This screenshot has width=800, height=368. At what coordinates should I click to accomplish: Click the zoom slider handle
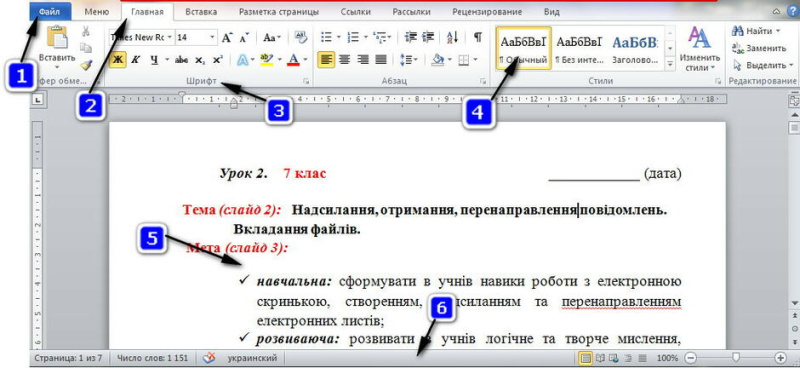pyautogui.click(x=736, y=357)
